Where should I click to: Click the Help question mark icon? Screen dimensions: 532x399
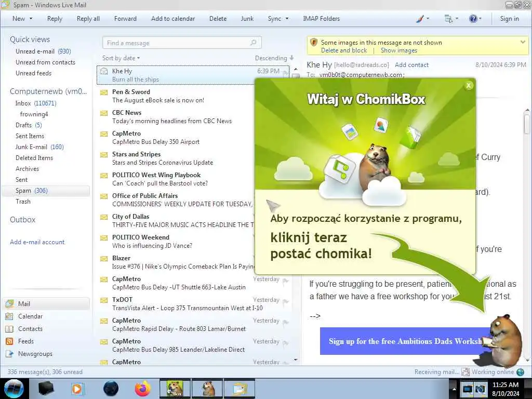coord(473,19)
